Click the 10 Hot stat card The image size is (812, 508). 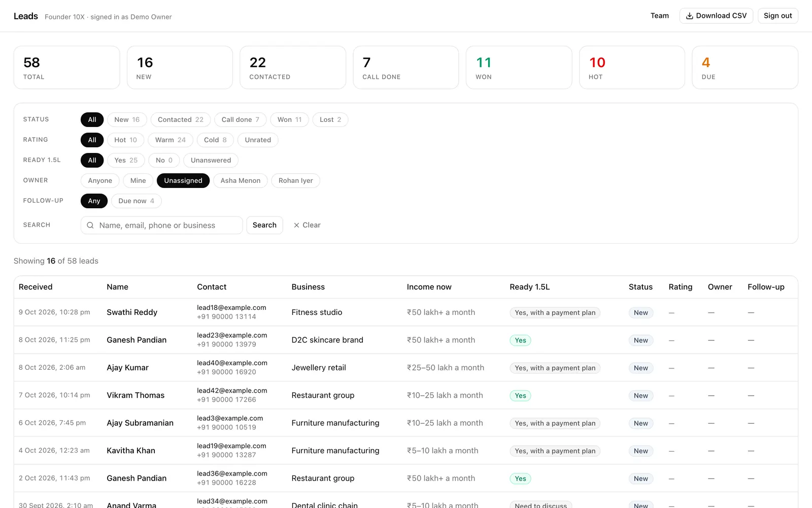point(632,68)
